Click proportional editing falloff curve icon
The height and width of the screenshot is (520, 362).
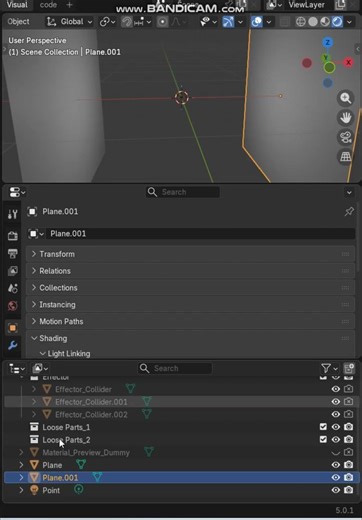pyautogui.click(x=176, y=22)
